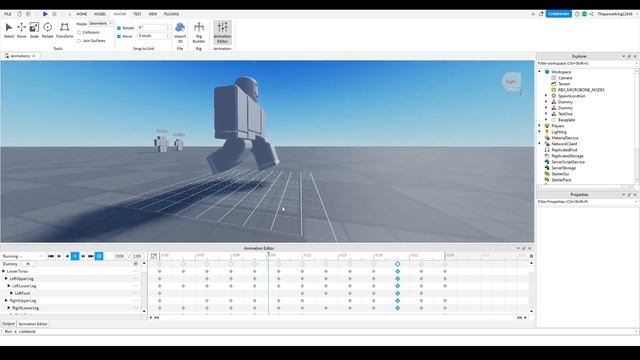Image resolution: width=640 pixels, height=360 pixels.
Task: Activate the Move tool
Action: tap(21, 30)
